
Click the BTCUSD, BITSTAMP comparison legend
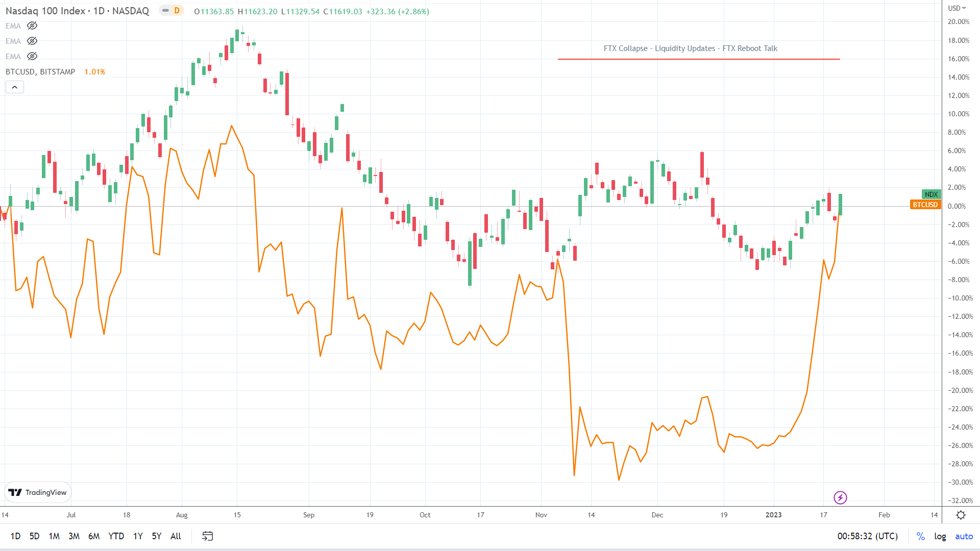point(40,72)
